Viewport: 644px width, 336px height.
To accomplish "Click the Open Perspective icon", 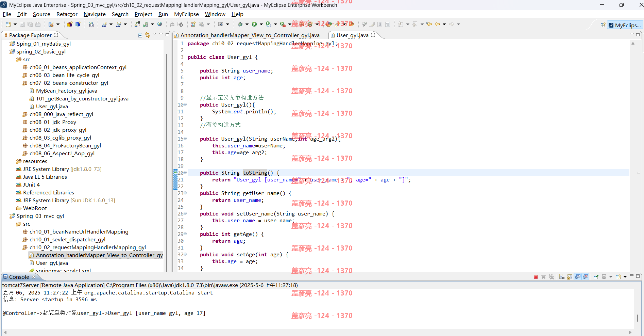I will 603,25.
